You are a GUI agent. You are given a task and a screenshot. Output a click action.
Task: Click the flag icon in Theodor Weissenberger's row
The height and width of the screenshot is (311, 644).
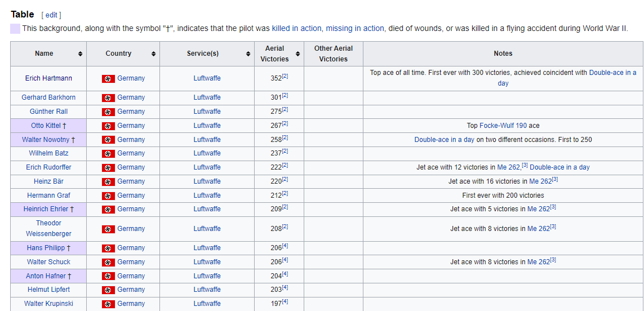click(x=108, y=229)
